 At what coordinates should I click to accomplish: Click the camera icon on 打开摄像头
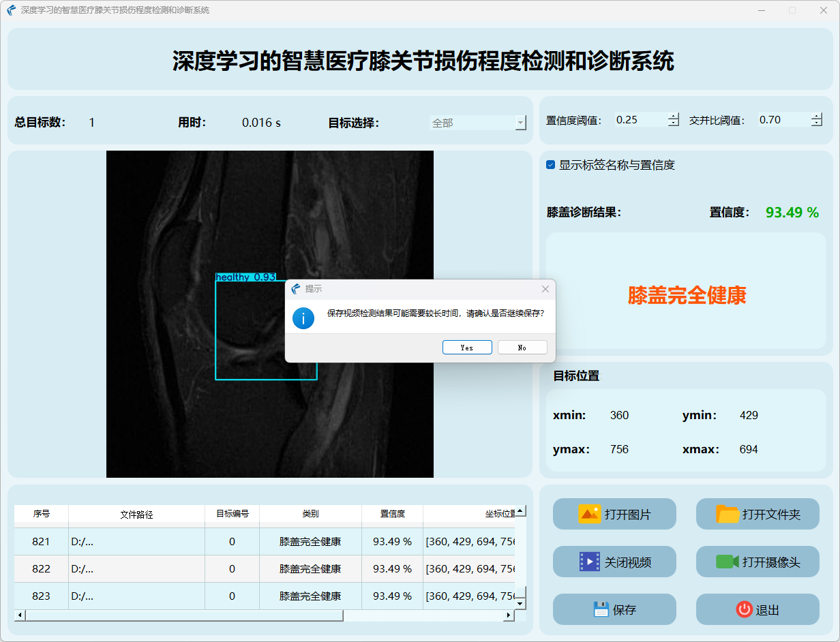point(727,562)
